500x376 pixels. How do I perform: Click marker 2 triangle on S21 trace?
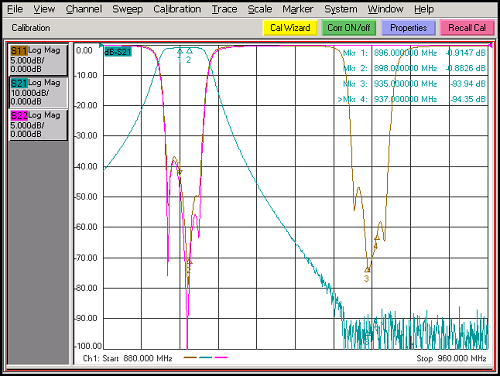pos(189,51)
